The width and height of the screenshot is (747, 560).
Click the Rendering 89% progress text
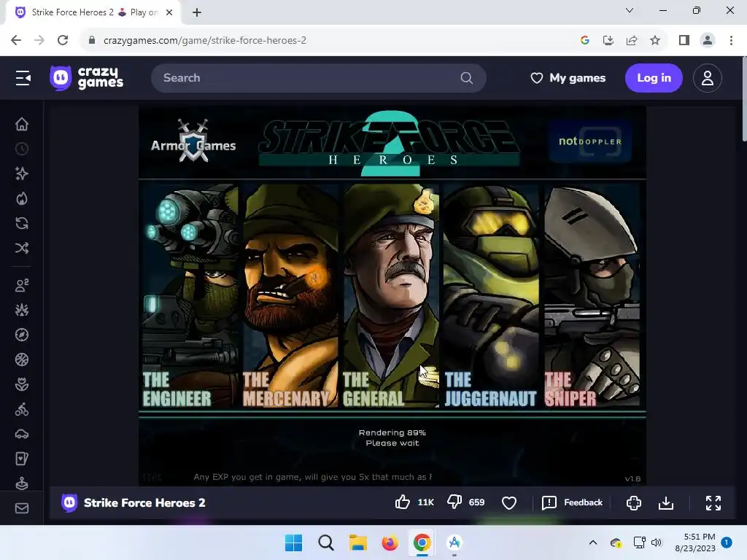pos(392,433)
